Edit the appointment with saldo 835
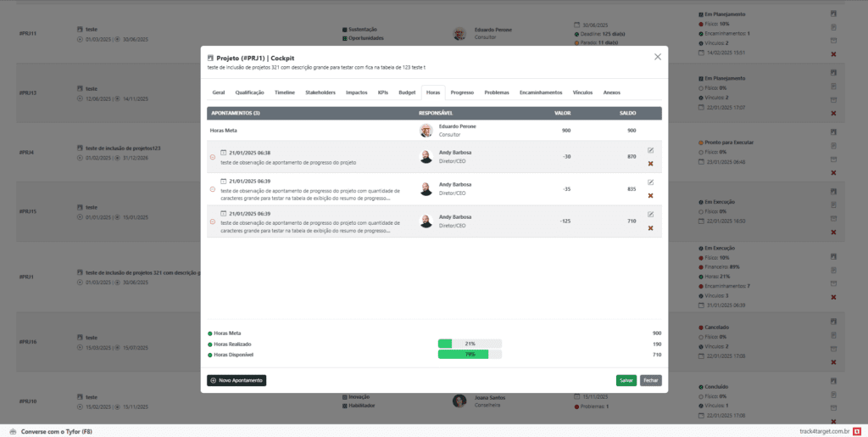 coord(650,182)
